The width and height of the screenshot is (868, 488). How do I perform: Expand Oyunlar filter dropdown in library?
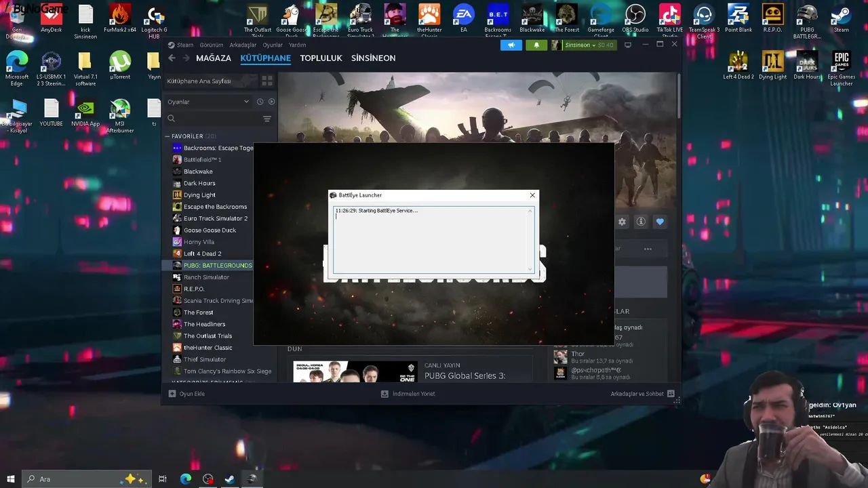coord(208,102)
